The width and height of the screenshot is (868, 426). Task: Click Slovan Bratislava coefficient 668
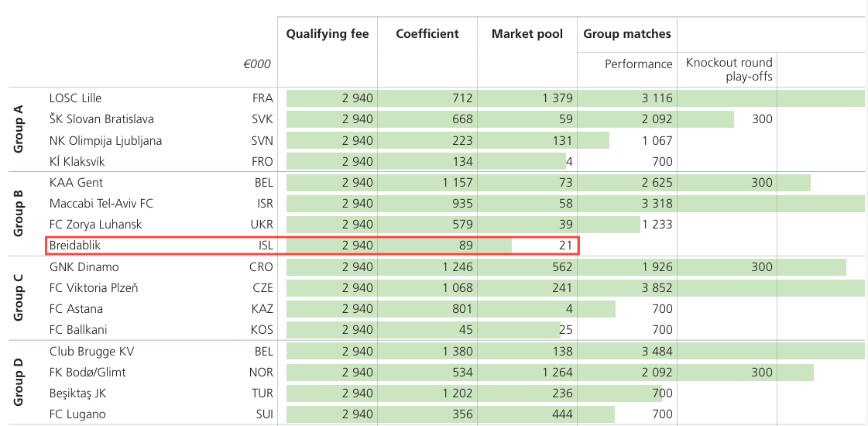pos(462,119)
